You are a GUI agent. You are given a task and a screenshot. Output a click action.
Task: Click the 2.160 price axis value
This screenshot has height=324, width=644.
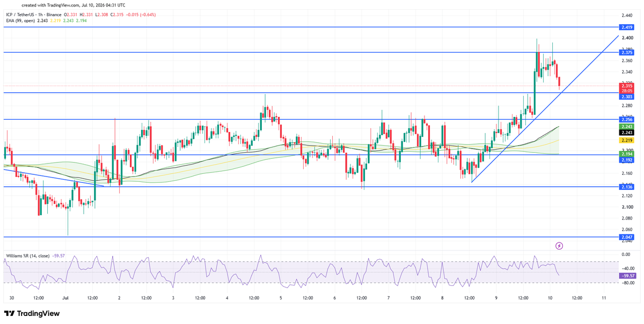627,173
